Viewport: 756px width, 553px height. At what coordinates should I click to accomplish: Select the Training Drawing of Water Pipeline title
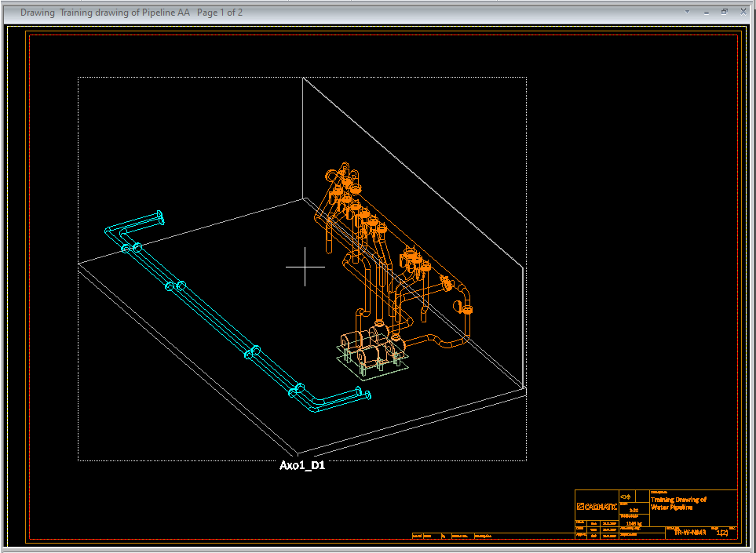tap(679, 503)
